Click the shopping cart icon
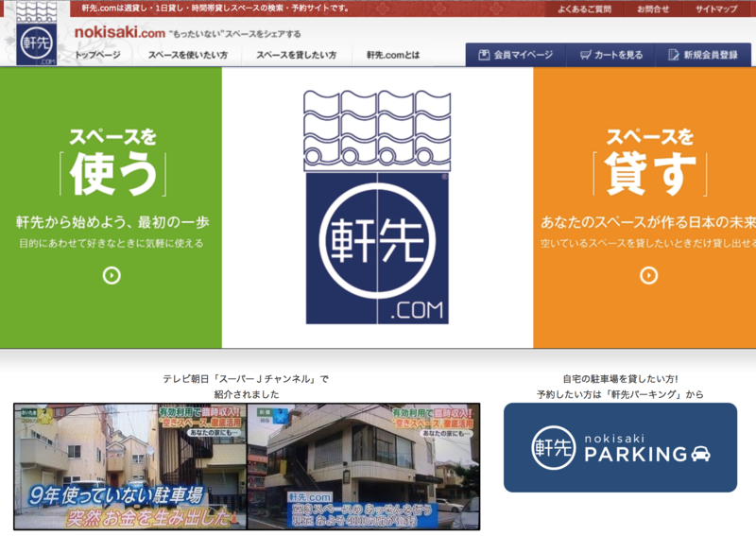 click(x=585, y=55)
